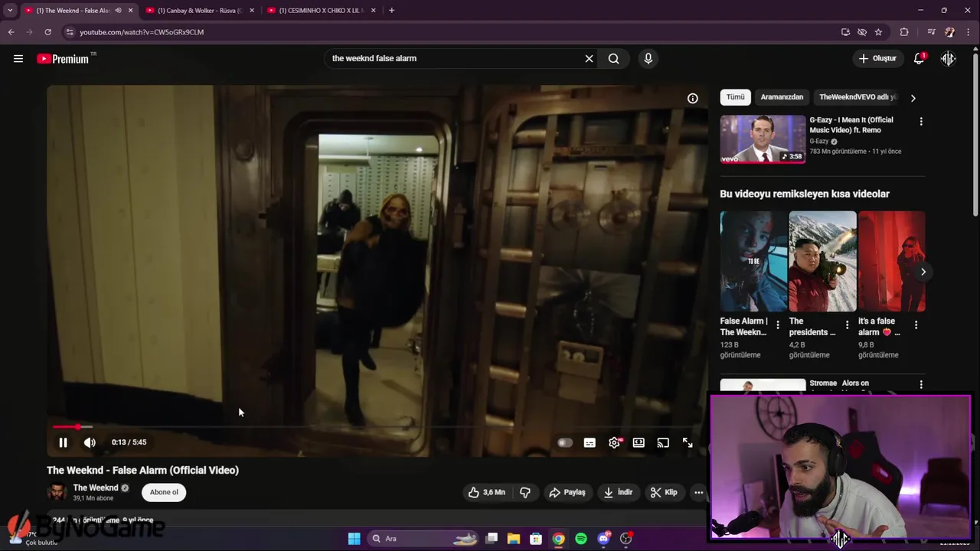Start voice search with the microphone
Viewport: 980px width, 551px height.
(648, 58)
